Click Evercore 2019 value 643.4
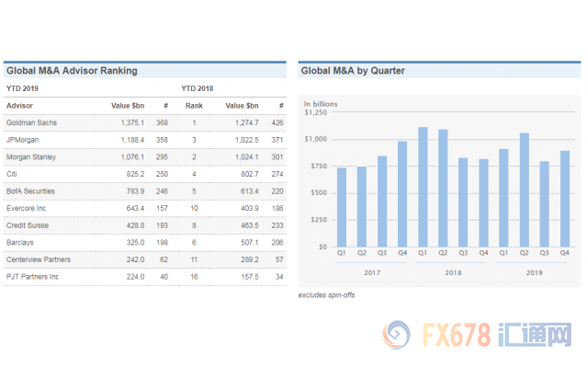Image resolution: width=588 pixels, height=368 pixels. click(135, 209)
